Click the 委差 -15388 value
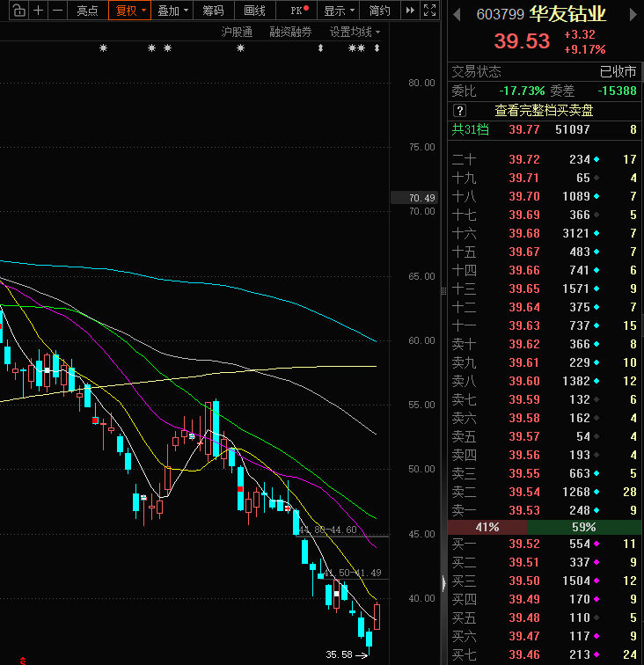The width and height of the screenshot is (644, 665). coord(618,91)
